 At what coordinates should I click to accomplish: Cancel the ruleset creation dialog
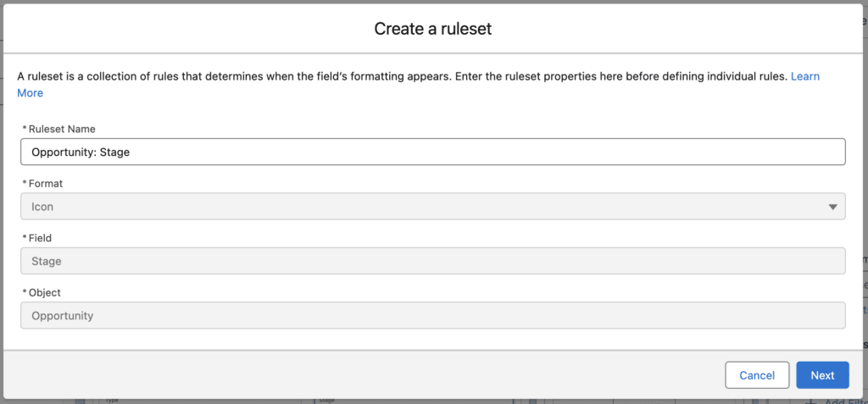click(x=757, y=375)
